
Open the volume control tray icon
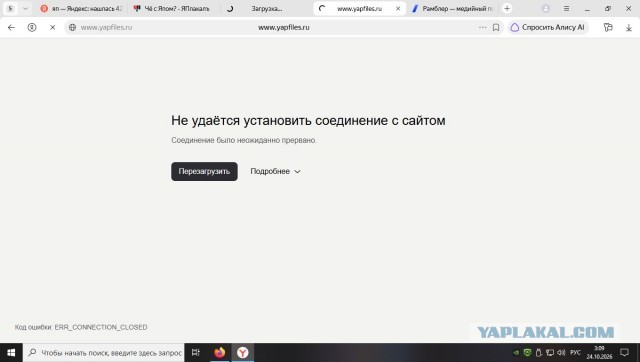tap(561, 353)
